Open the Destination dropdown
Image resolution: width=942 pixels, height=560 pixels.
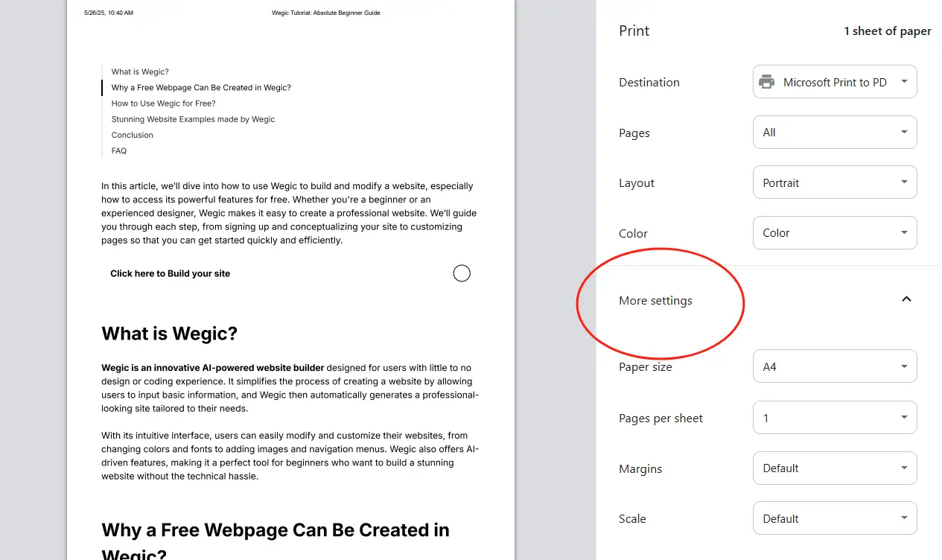tap(835, 82)
